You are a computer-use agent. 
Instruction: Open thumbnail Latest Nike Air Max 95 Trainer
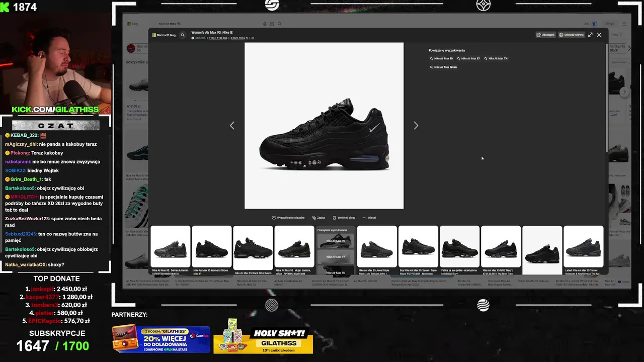(x=584, y=246)
